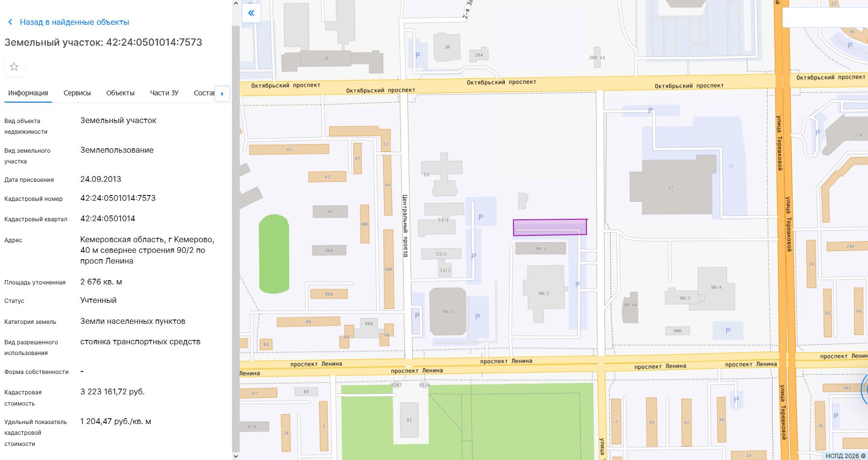Open the Части ЗУ tab
This screenshot has height=460, width=868.
click(164, 93)
